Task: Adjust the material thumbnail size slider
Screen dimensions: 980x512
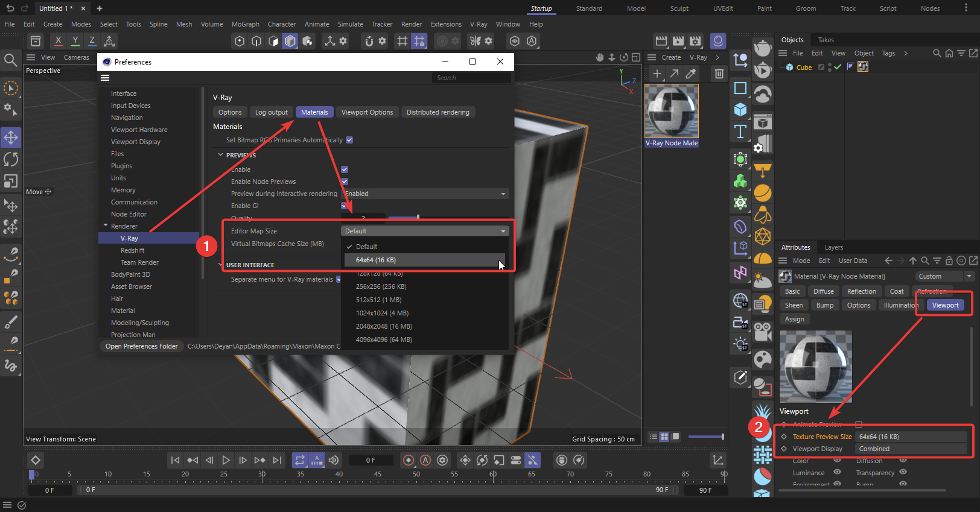Action: (706, 437)
